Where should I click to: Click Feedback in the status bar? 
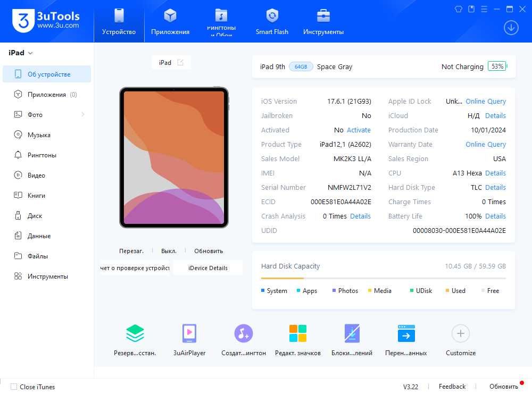point(452,387)
